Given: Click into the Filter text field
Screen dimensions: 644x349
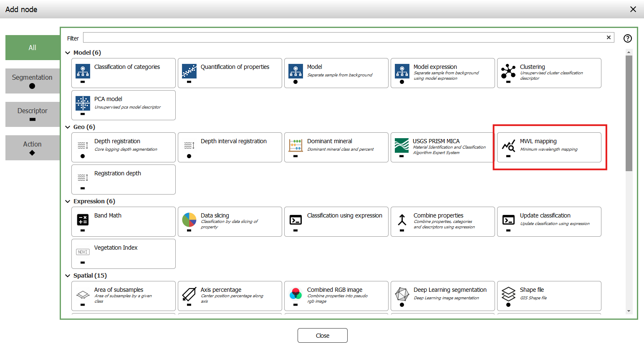Looking at the screenshot, I should pos(342,38).
